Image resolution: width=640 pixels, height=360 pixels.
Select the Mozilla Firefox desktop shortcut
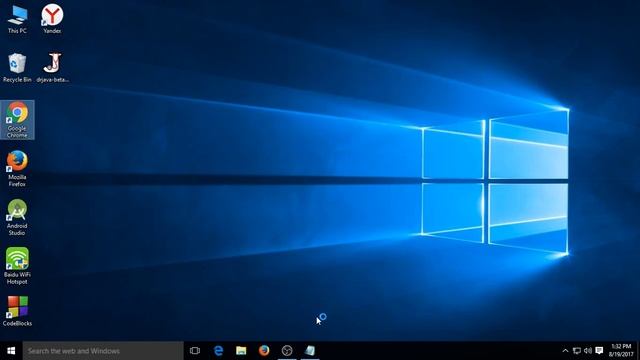pos(17,169)
